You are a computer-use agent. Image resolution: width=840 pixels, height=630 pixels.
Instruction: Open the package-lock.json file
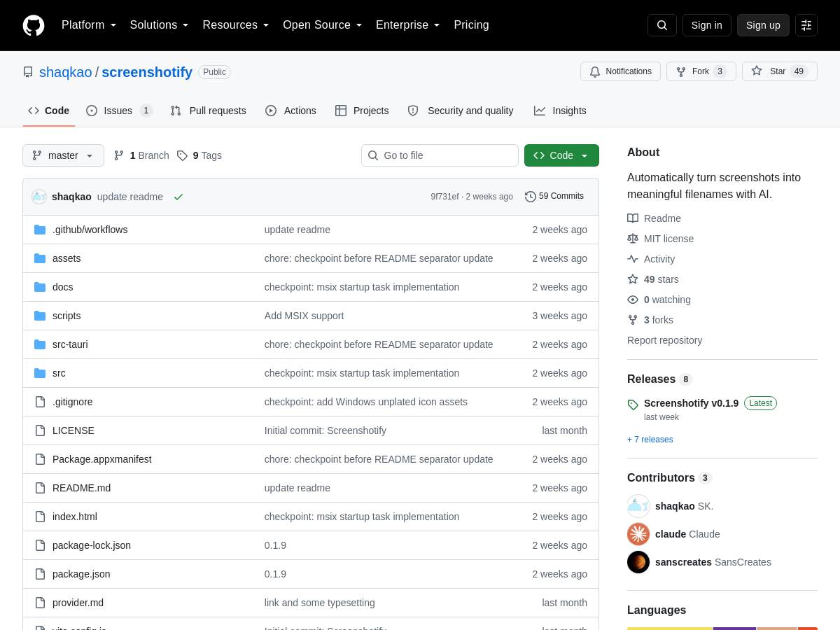point(92,545)
